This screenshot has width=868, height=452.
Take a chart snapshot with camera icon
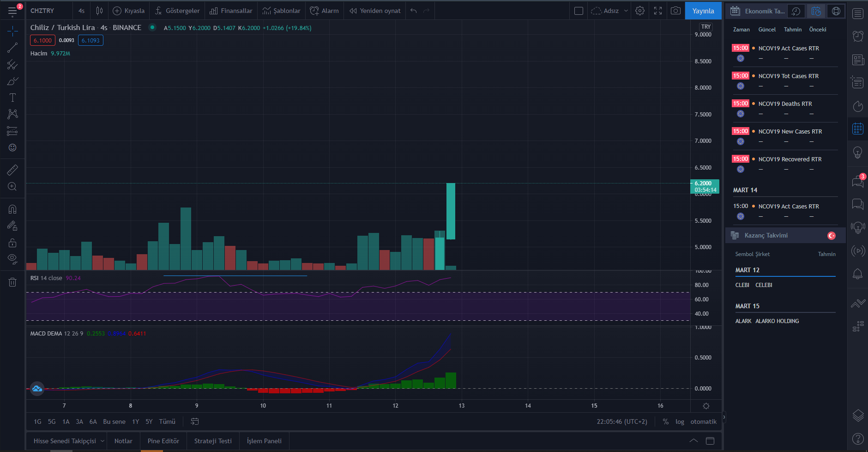point(675,11)
